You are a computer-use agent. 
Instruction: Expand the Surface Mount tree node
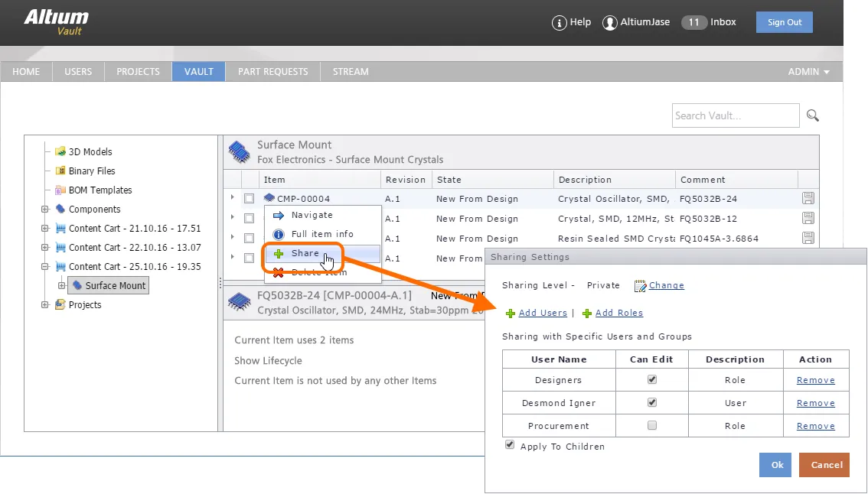coord(61,285)
